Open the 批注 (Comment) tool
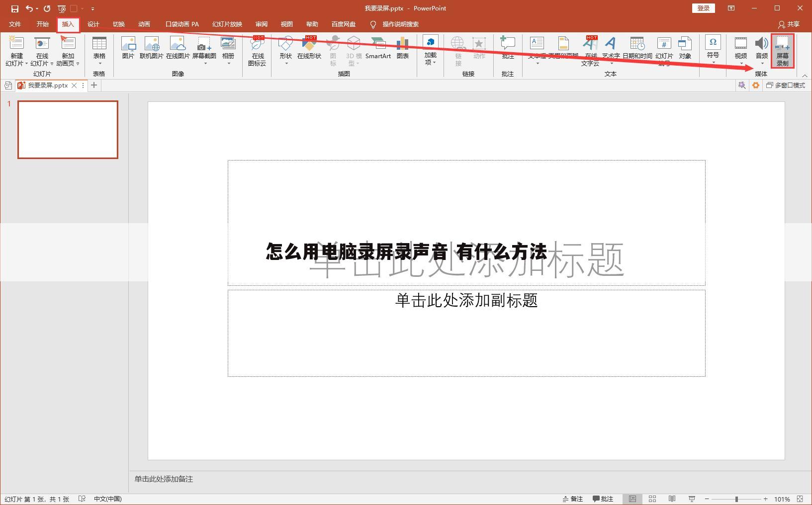Viewport: 812px width, 505px height. point(507,51)
